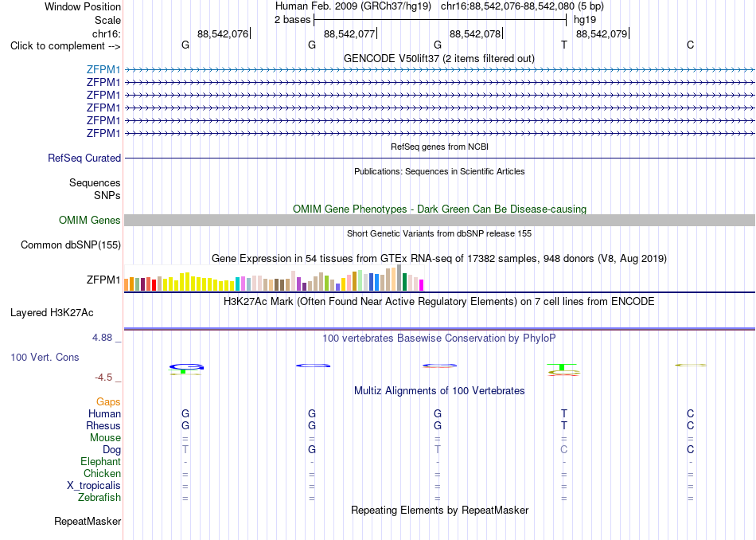The image size is (756, 540).
Task: Click the 'chr16:88,542,076-88,542,080 (5 bp)' window position text
Action: pos(522,6)
